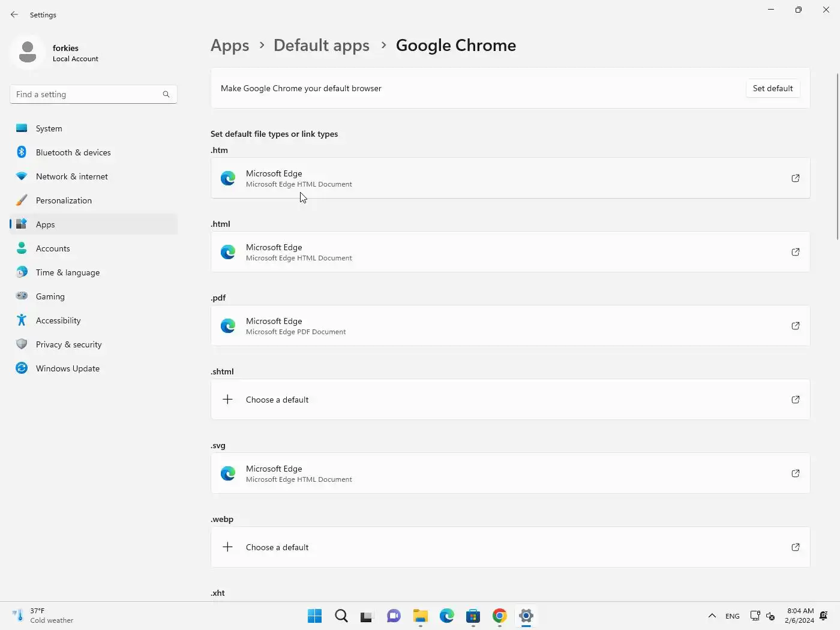Open File Explorer from taskbar
Screen dimensions: 840x630
pos(420,616)
